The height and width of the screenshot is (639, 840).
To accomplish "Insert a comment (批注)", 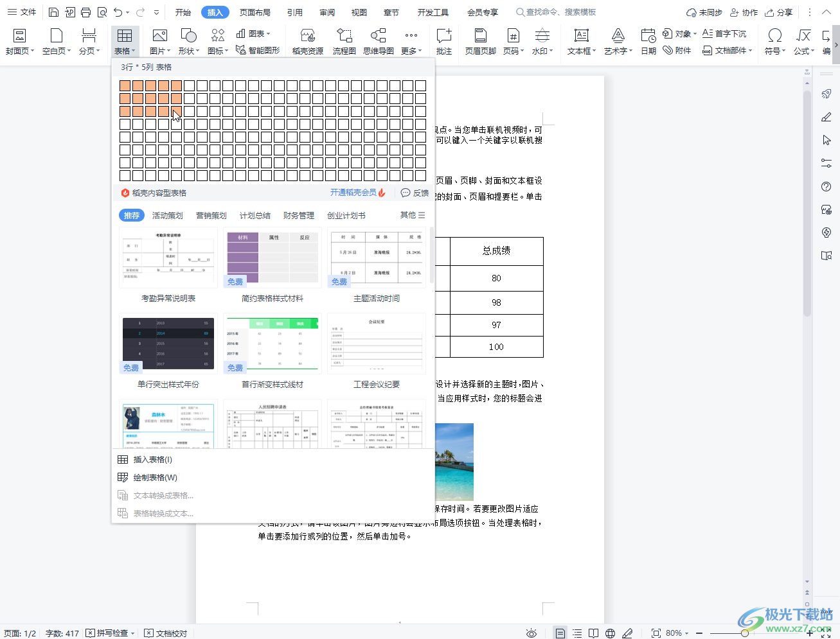I will [x=444, y=42].
